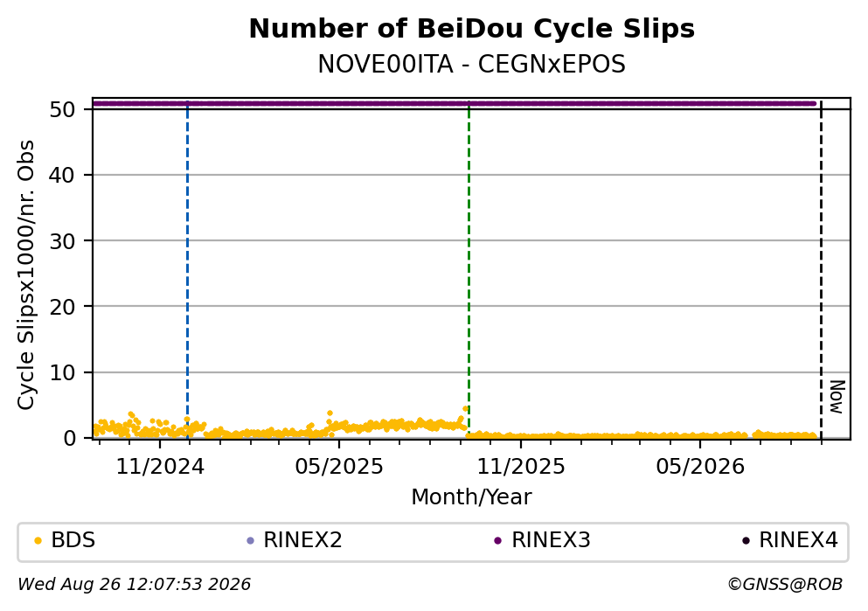Screen dimensions: 868x611
Task: Click the RINEX3 purple legend marker
Action: (497, 541)
